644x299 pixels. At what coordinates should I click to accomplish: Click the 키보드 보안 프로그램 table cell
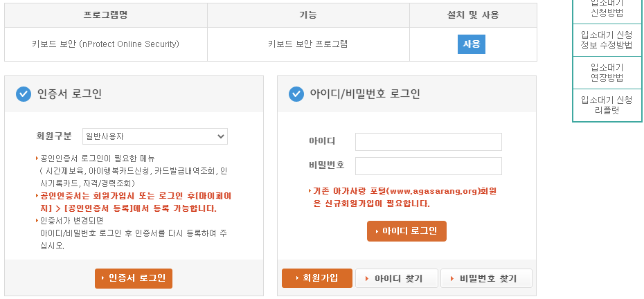(x=308, y=44)
